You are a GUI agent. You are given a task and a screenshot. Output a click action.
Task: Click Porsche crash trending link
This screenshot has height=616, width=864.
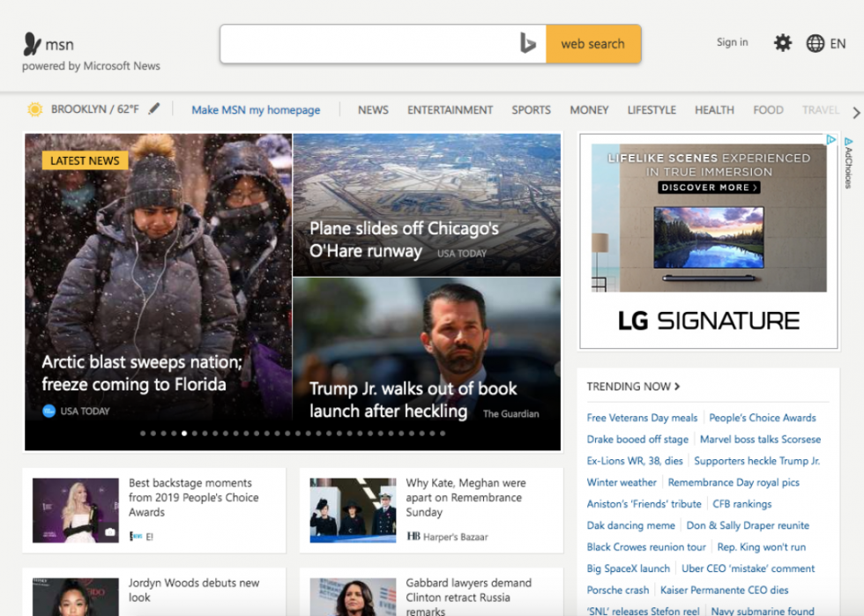tap(618, 590)
